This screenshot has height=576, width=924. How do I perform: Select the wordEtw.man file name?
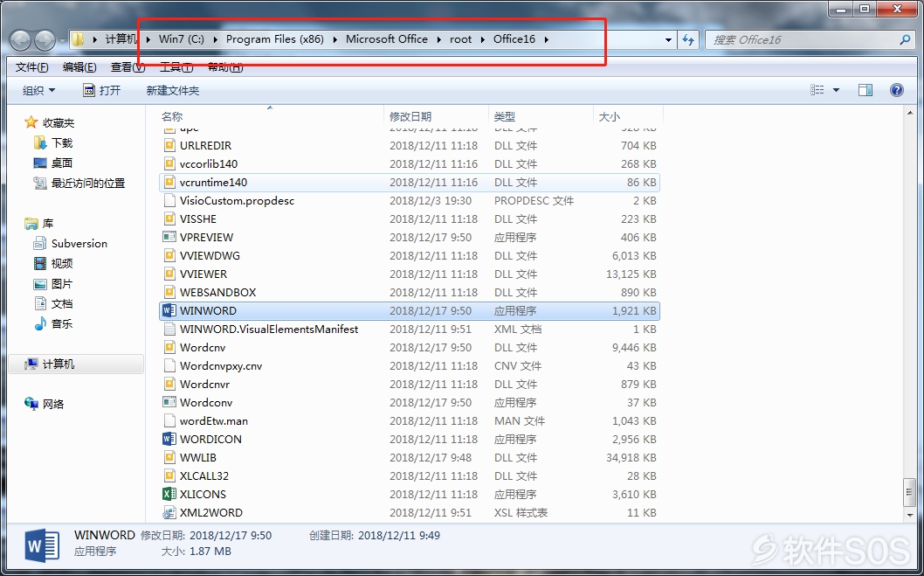click(x=214, y=421)
